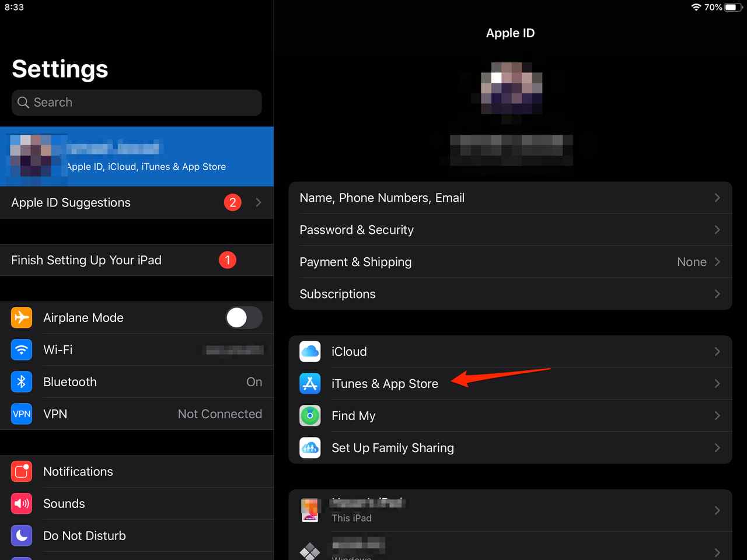Open Bluetooth settings
The height and width of the screenshot is (560, 747).
pyautogui.click(x=137, y=381)
